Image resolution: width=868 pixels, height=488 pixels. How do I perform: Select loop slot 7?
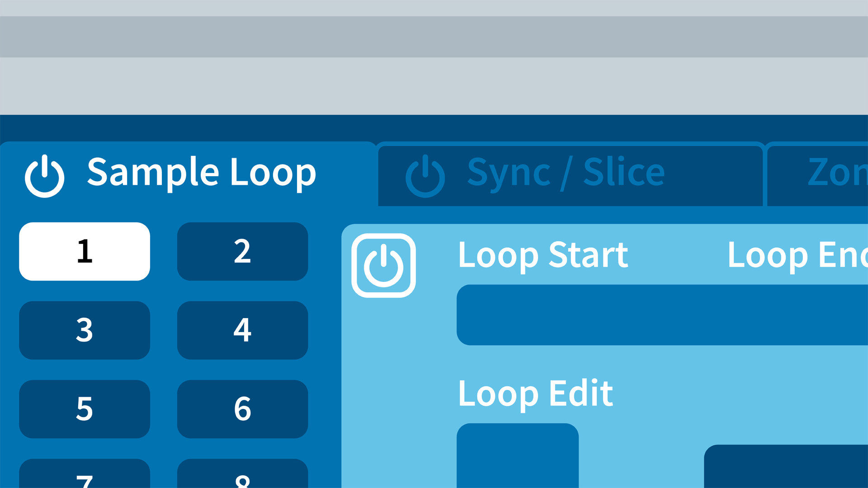pyautogui.click(x=85, y=474)
